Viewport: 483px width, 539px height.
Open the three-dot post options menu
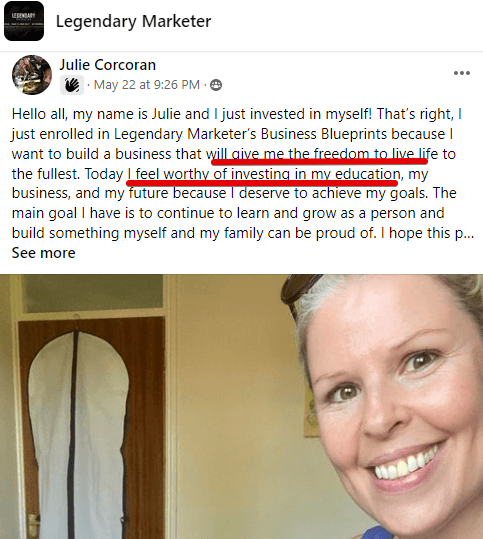click(x=462, y=73)
